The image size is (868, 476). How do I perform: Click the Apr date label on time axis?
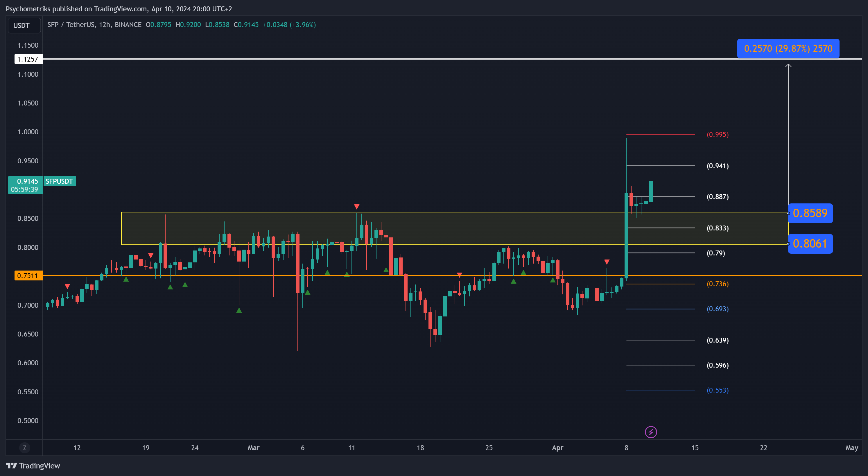click(x=557, y=448)
